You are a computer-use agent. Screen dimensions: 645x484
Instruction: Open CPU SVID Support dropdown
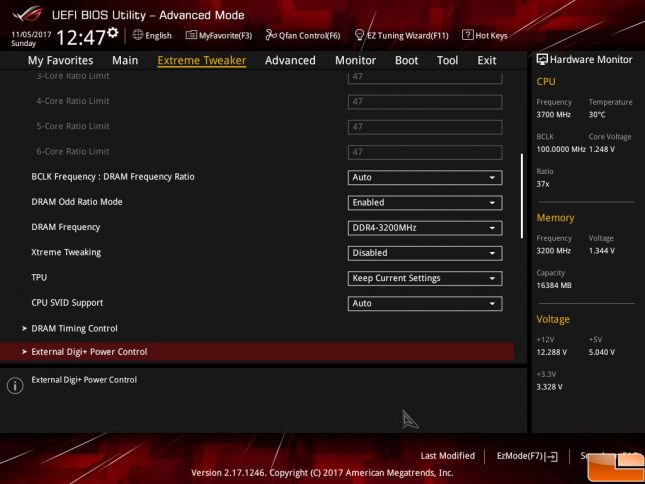click(425, 303)
